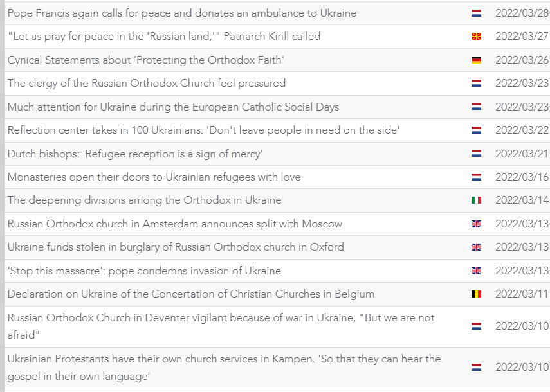The image size is (550, 392).
Task: Open 'Russian Orthodox church in Amsterdam announces split' article
Action: click(x=175, y=224)
